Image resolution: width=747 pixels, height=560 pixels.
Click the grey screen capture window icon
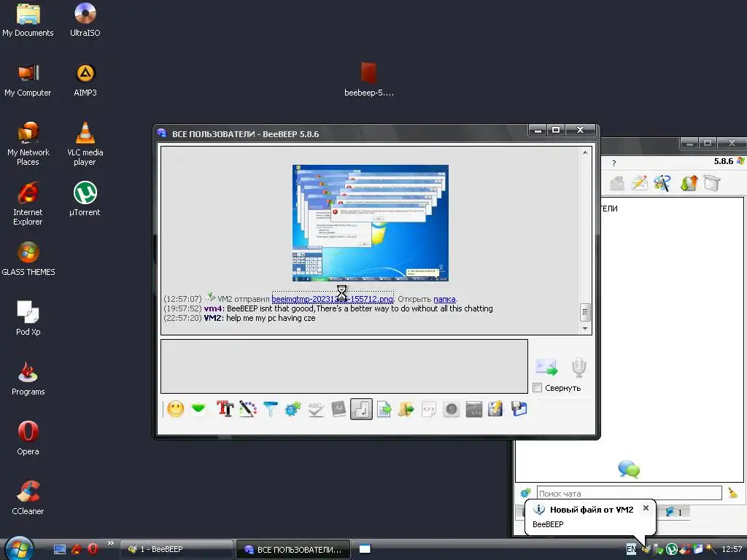(474, 409)
